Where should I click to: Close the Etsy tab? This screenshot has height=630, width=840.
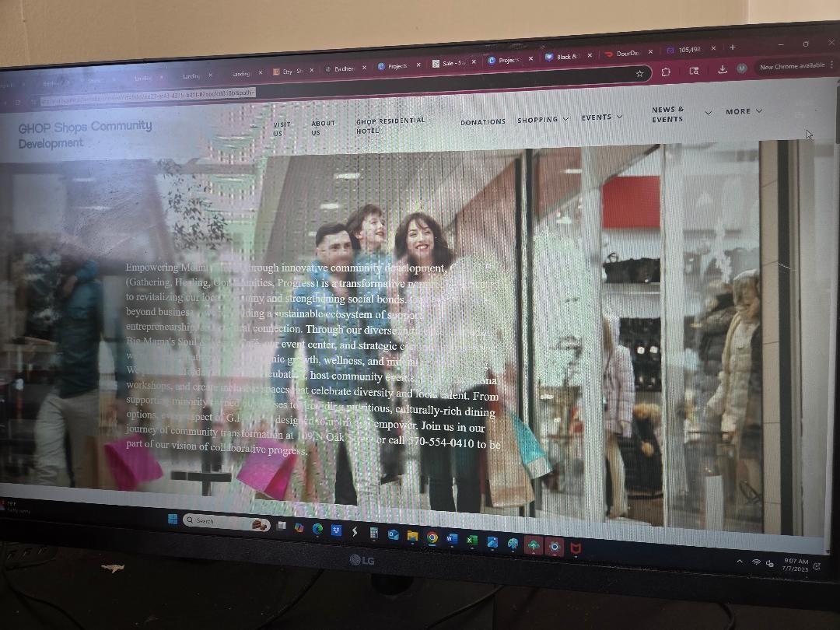[x=311, y=70]
